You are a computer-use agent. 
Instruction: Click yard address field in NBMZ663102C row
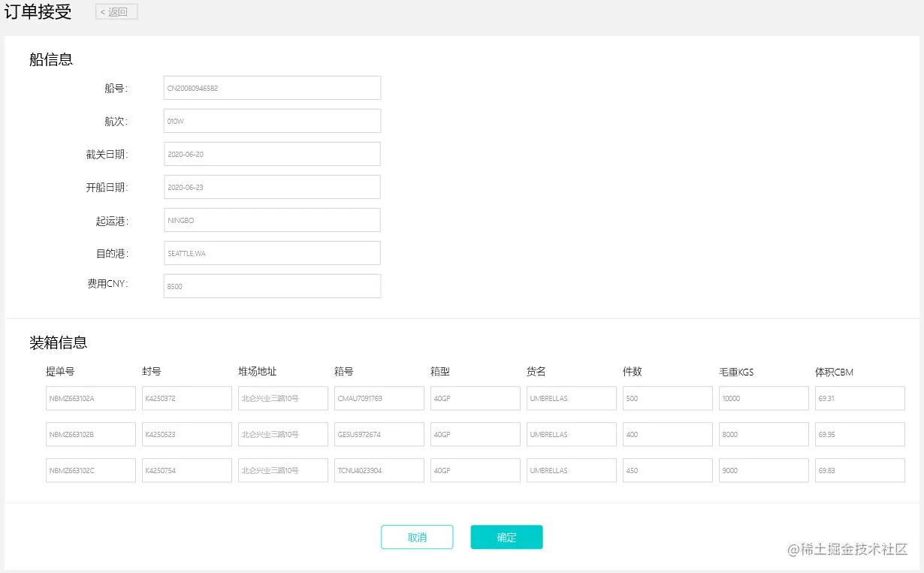[x=283, y=470]
